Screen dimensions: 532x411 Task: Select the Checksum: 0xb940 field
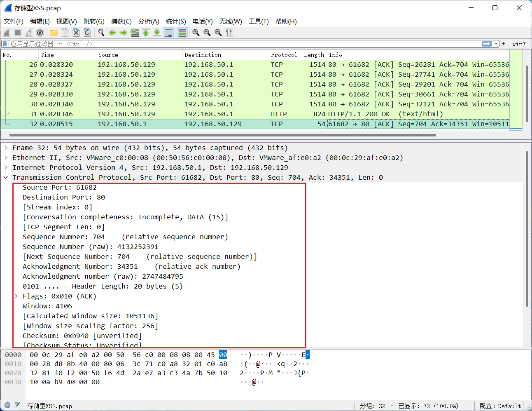(x=82, y=336)
